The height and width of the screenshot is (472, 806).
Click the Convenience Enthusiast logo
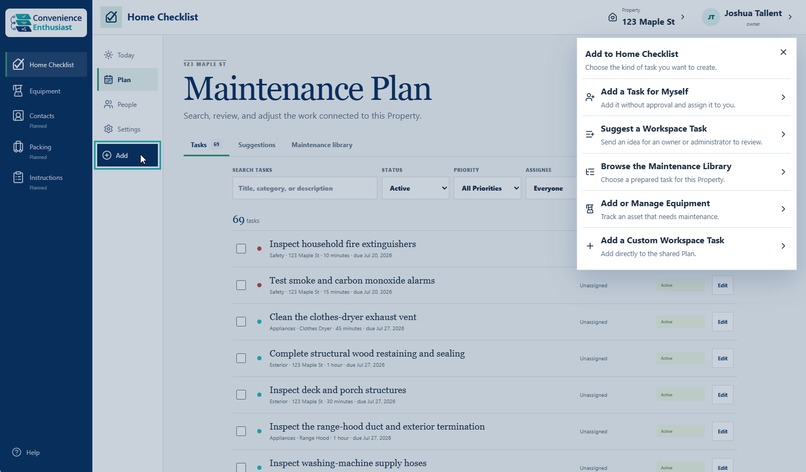[46, 23]
